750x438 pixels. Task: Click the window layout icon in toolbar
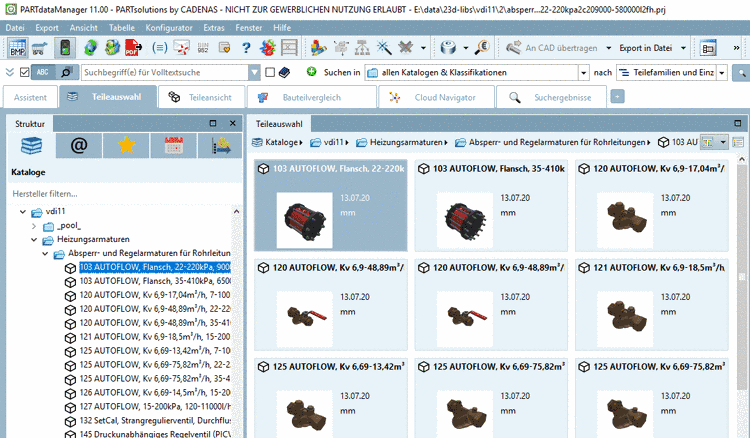(708, 48)
